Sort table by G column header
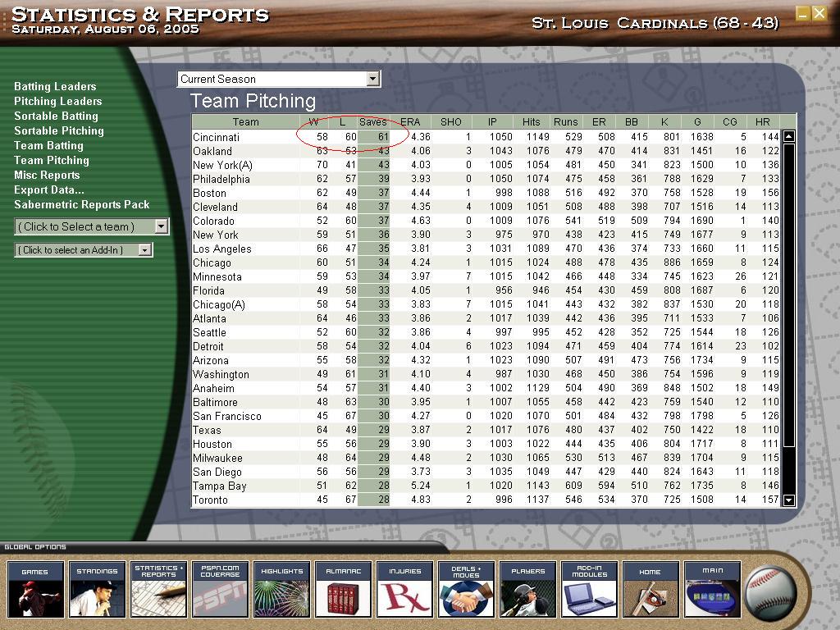The width and height of the screenshot is (840, 630). click(697, 121)
